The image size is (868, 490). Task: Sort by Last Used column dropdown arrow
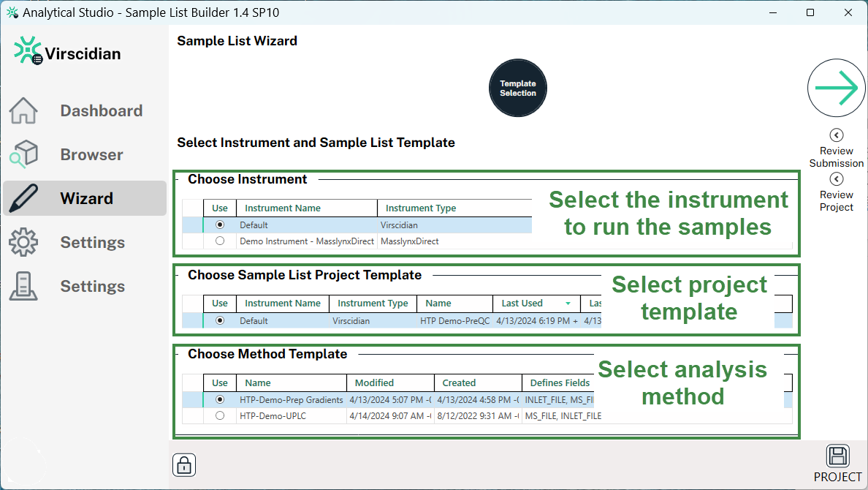coord(568,304)
